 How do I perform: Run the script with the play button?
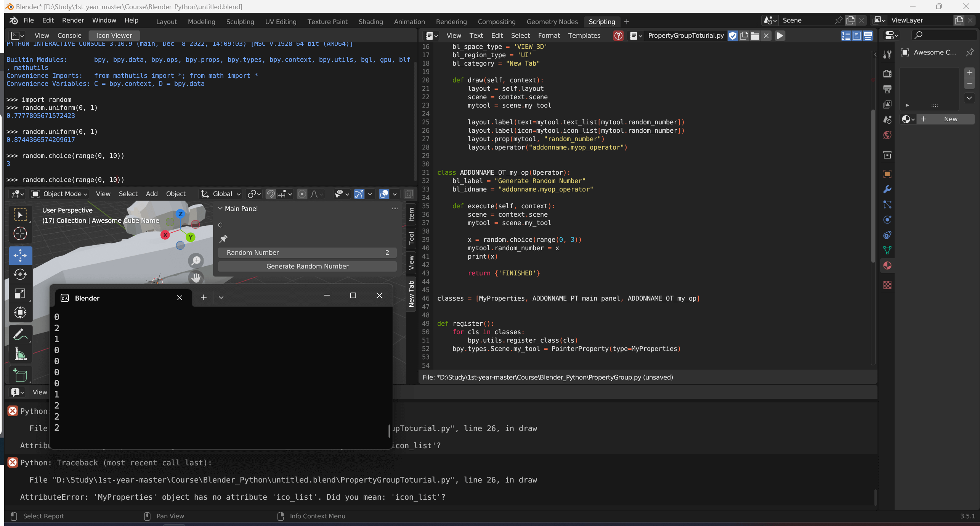[x=780, y=35]
